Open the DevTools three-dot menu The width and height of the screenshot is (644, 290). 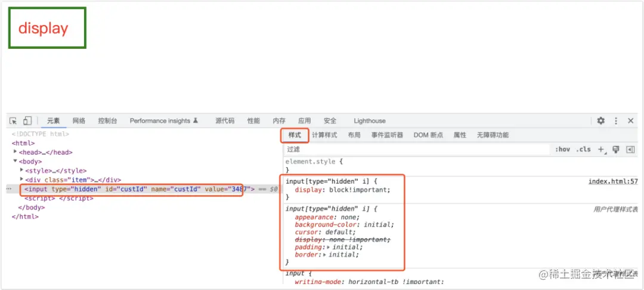click(x=615, y=121)
